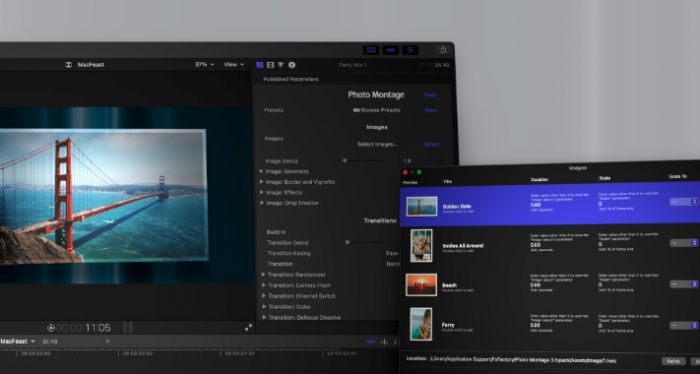
Task: Click the Beach sunset preview thumbnail
Action: (x=421, y=285)
